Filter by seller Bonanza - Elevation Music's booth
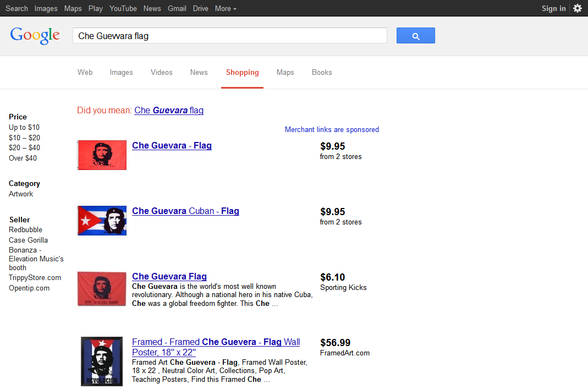The height and width of the screenshot is (389, 588). click(x=36, y=259)
